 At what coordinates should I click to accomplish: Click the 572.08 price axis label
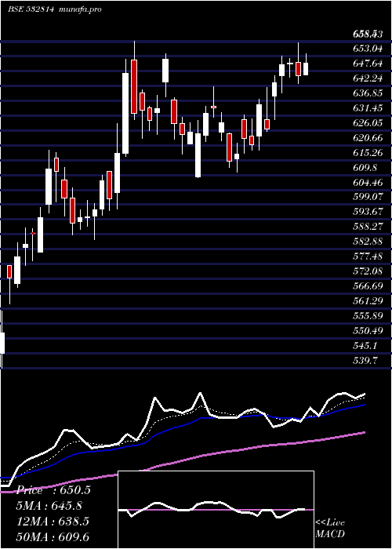pyautogui.click(x=368, y=271)
